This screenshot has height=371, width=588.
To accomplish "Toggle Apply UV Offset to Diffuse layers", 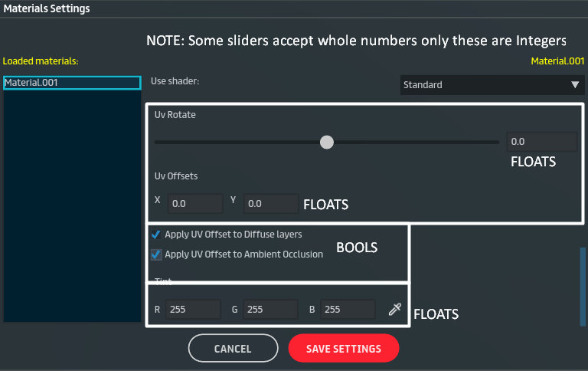I will pos(156,235).
